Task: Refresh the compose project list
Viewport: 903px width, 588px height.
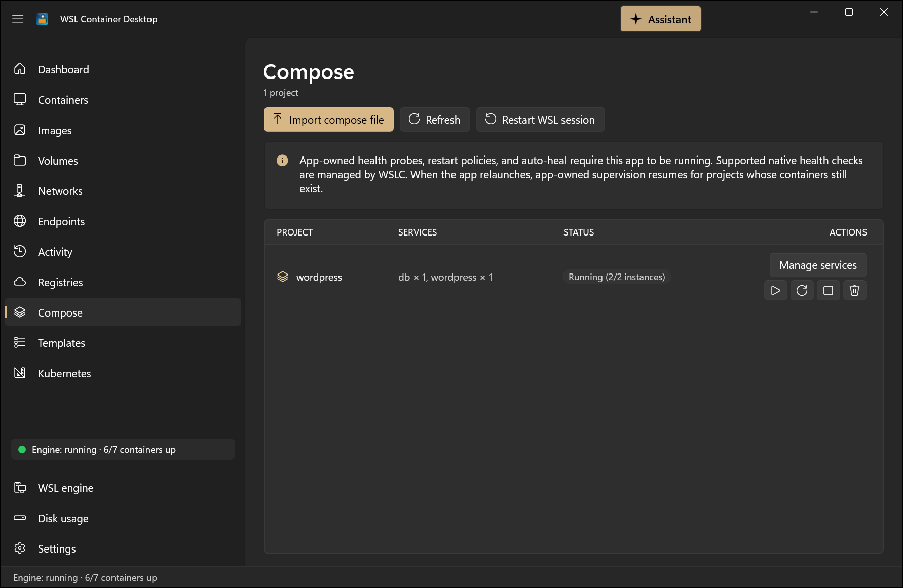Action: pyautogui.click(x=435, y=120)
